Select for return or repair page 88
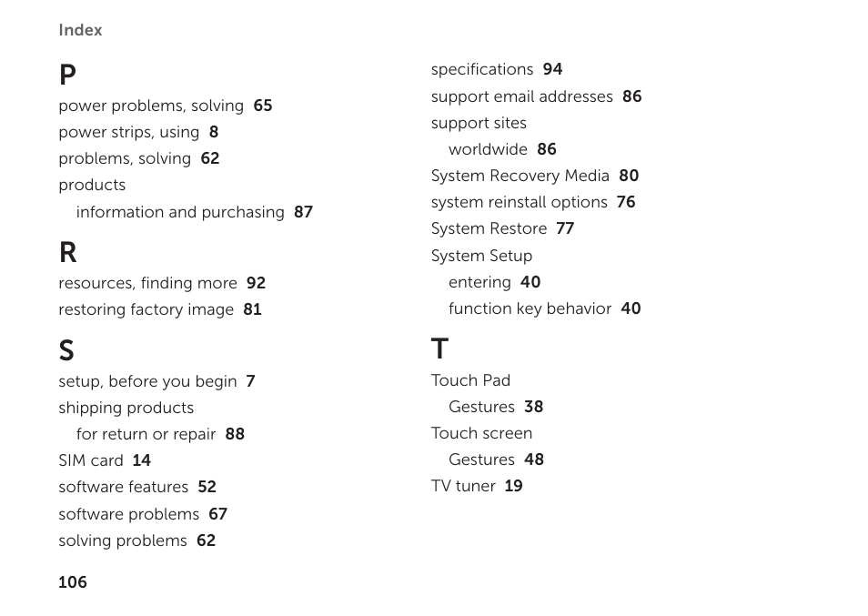The width and height of the screenshot is (868, 616). [160, 434]
